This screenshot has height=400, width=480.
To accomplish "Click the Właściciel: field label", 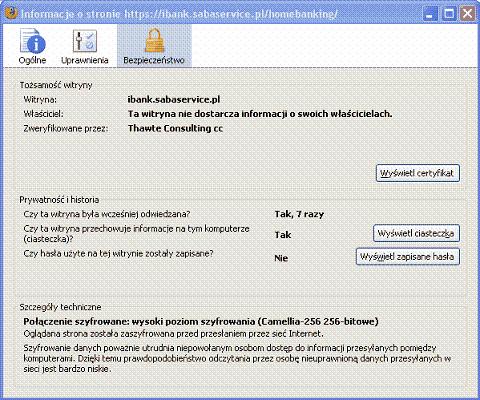I will click(x=43, y=114).
